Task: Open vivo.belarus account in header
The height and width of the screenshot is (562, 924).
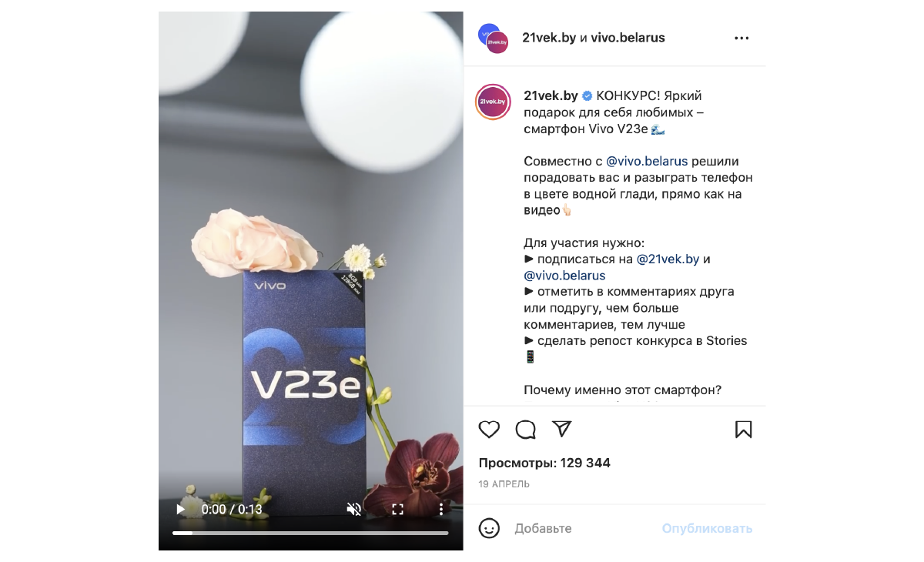Action: 628,38
